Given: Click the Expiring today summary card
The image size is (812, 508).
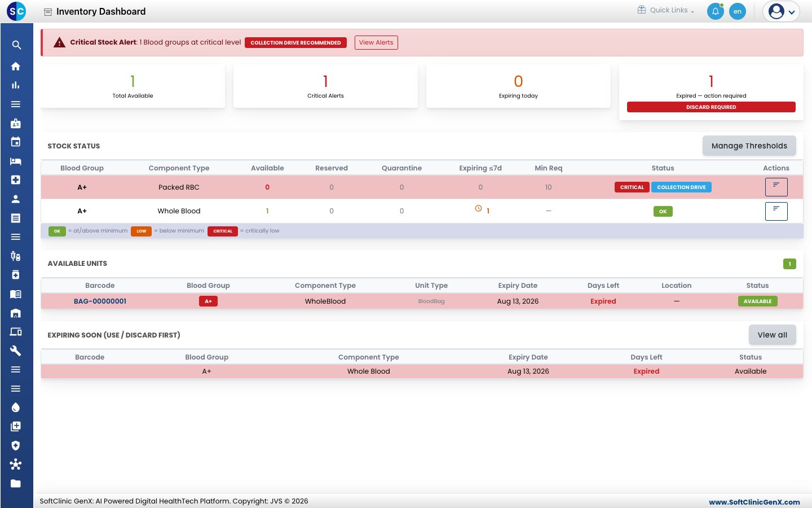Looking at the screenshot, I should [518, 86].
